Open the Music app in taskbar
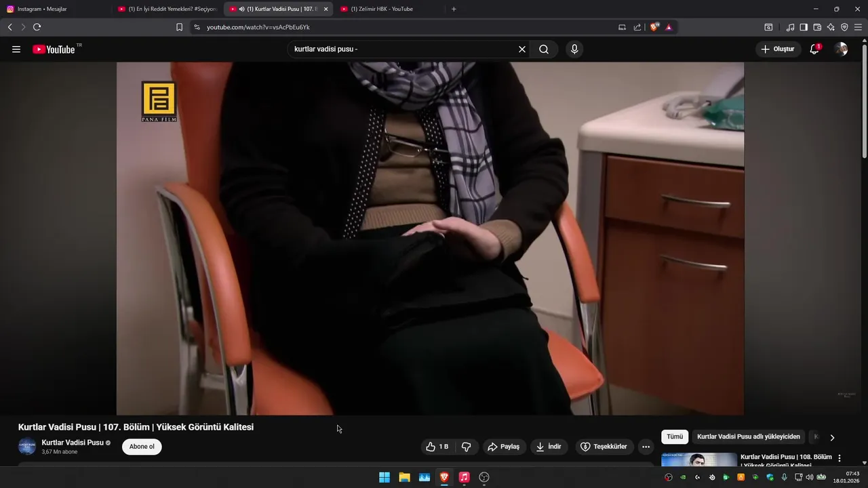Viewport: 868px width, 488px height. (464, 477)
